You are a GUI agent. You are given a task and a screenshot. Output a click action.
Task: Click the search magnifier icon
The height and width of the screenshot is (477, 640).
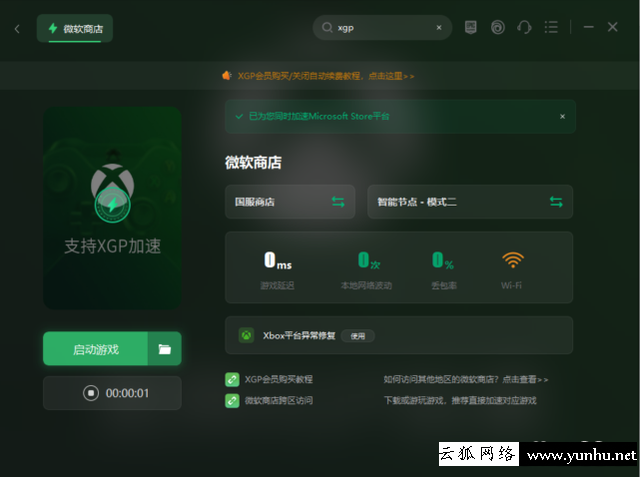327,28
